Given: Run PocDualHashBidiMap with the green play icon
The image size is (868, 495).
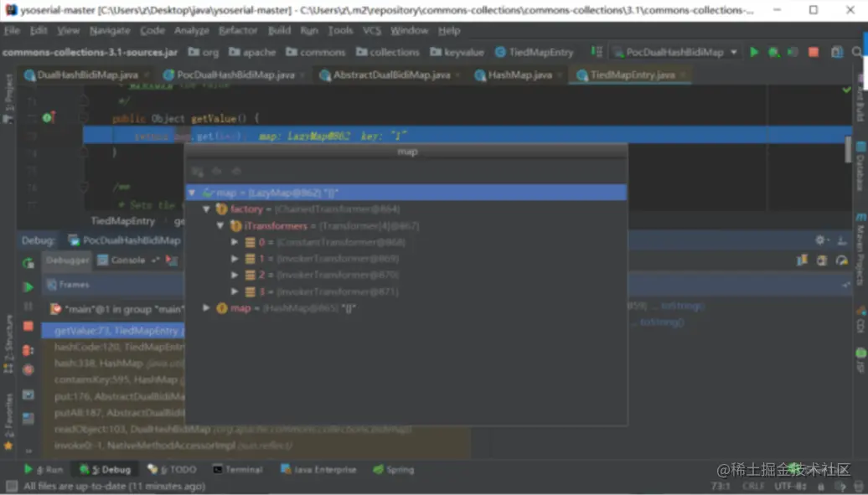Looking at the screenshot, I should pos(754,52).
